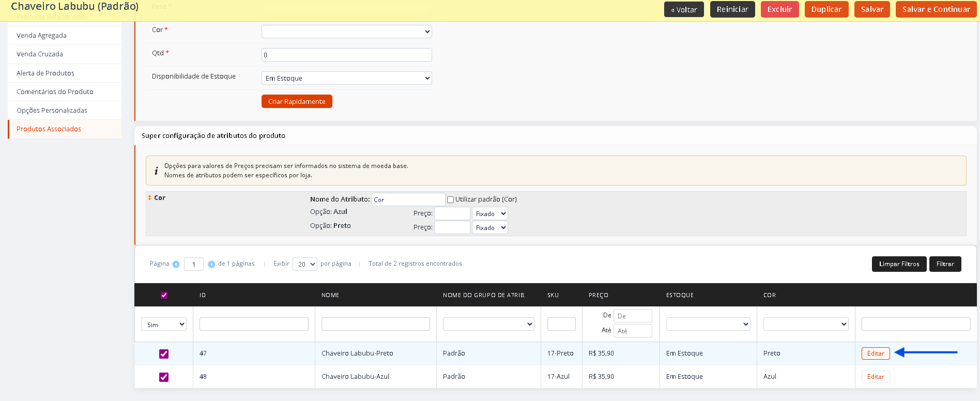Click the Cor attribute reorder arrows icon
The height and width of the screenshot is (401, 980).
coord(149,198)
